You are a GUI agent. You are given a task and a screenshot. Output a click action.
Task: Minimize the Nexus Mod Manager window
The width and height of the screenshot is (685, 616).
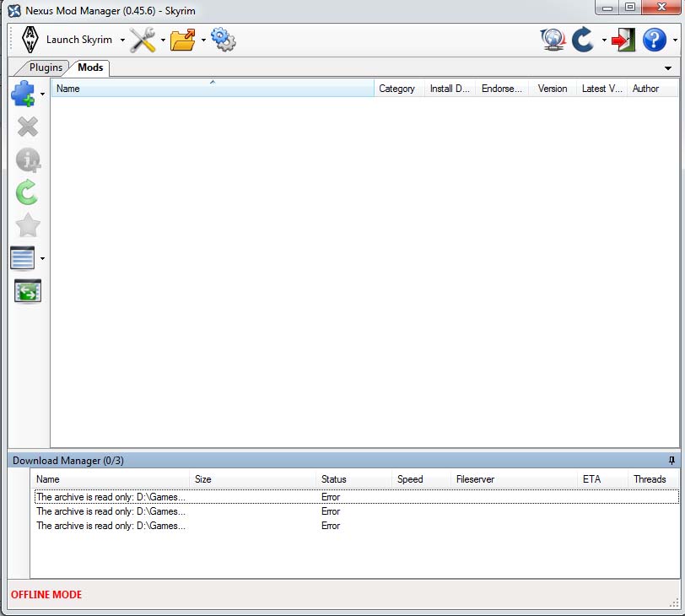click(x=607, y=8)
